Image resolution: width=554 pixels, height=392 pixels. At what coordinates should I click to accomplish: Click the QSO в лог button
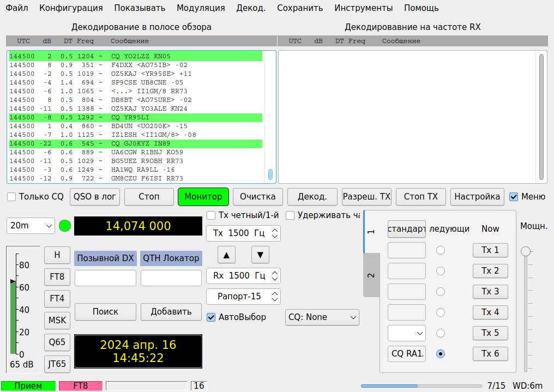95,197
